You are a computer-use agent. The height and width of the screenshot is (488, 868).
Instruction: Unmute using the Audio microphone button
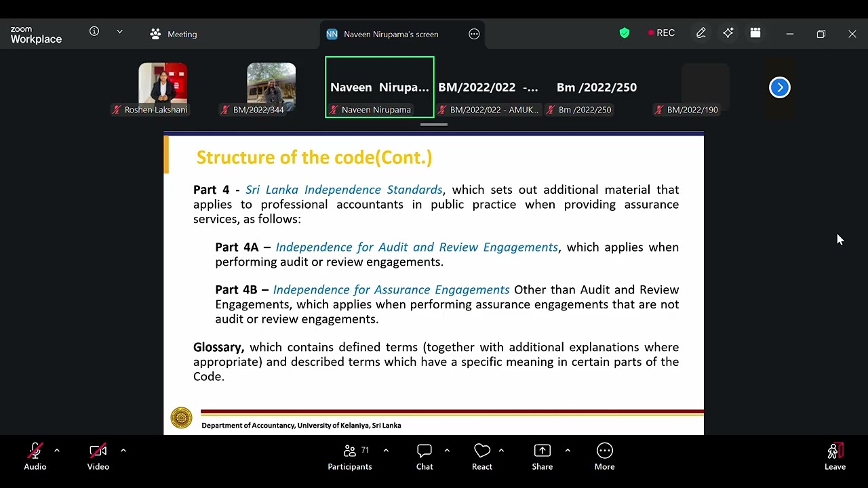tap(35, 457)
